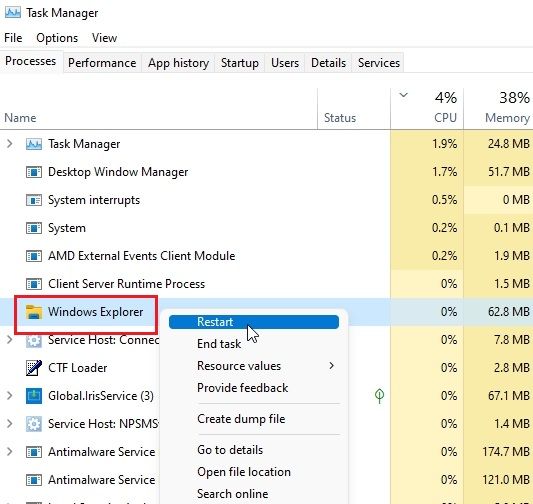The image size is (533, 504).
Task: Choose Restart in the context menu
Action: click(254, 322)
